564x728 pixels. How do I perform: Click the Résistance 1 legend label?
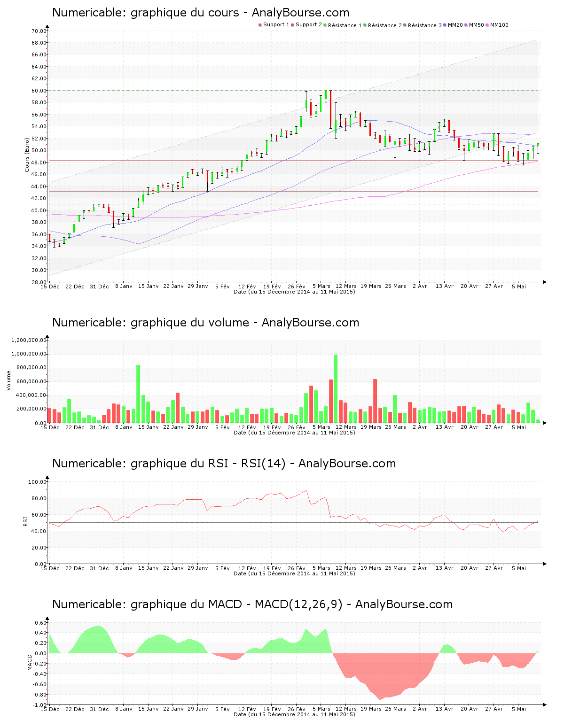[x=345, y=25]
